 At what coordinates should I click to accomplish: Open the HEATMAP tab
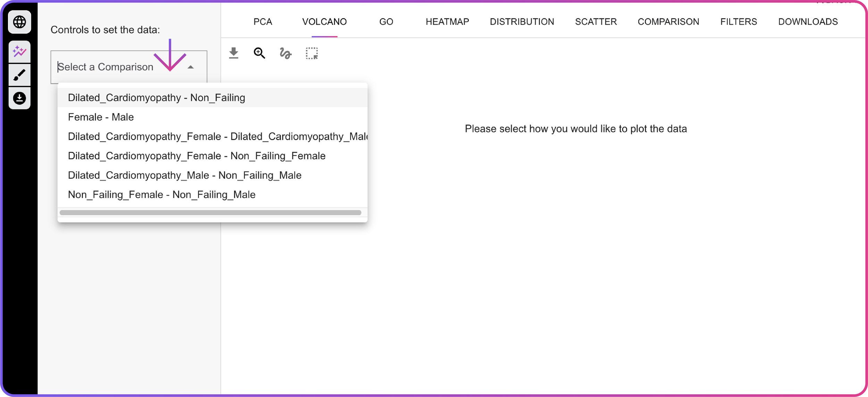(447, 22)
